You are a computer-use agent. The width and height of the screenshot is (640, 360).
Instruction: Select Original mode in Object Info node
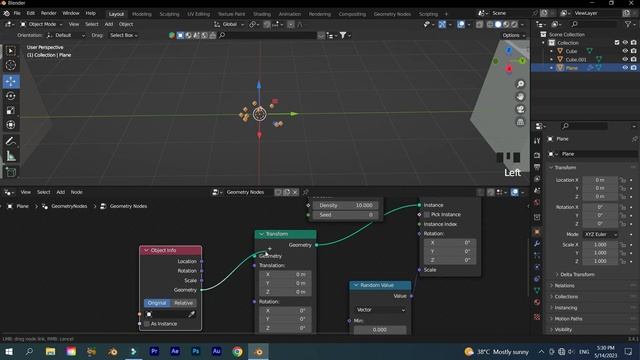(157, 303)
